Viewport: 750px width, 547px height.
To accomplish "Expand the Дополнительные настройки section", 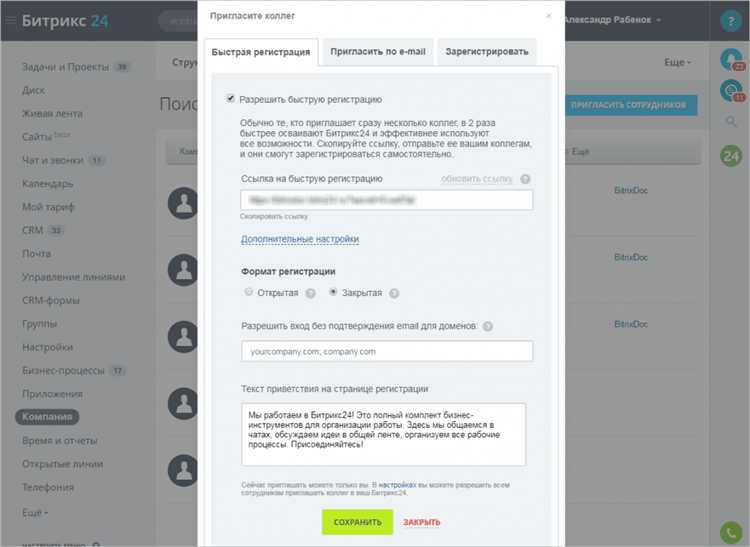I will (x=300, y=239).
